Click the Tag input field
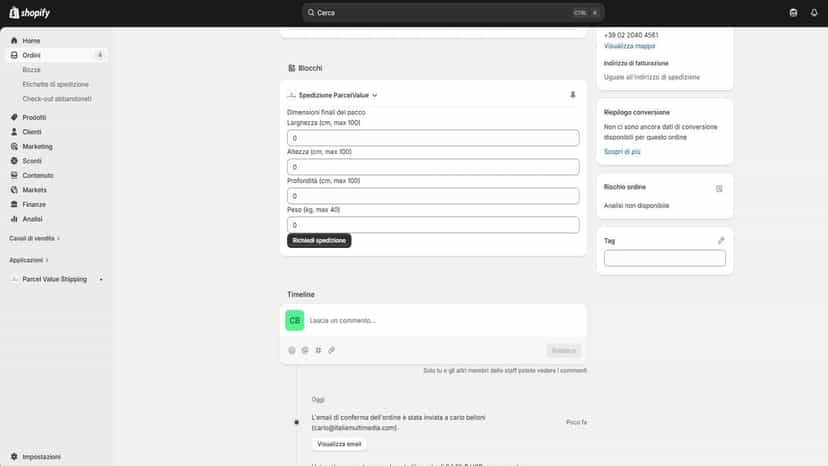 point(665,258)
